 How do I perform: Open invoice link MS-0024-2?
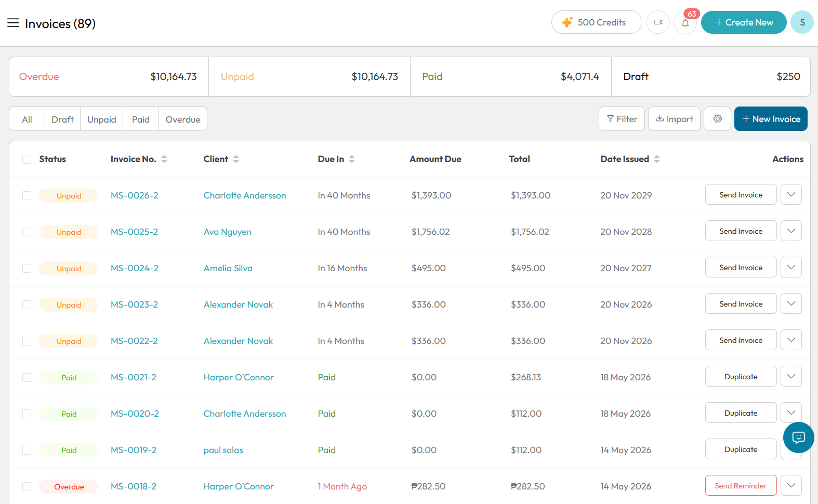(135, 268)
